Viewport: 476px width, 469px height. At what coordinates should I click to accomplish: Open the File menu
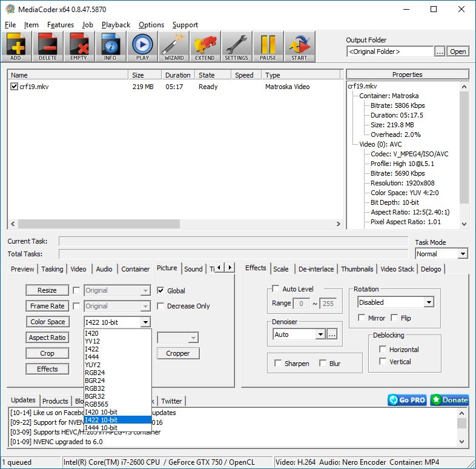point(10,25)
